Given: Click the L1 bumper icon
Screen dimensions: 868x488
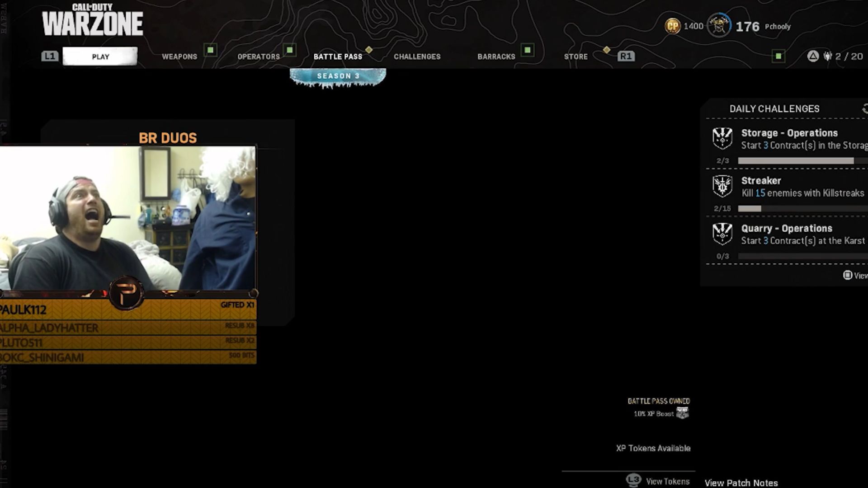Looking at the screenshot, I should tap(50, 56).
